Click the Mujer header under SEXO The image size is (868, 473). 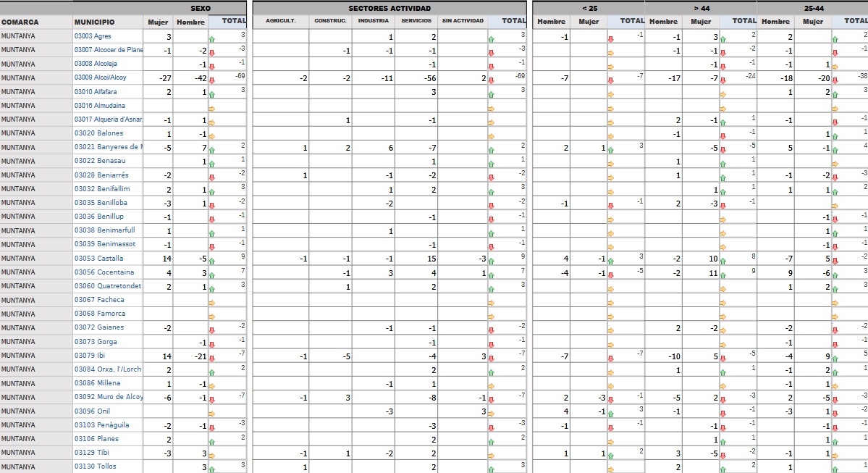(x=158, y=22)
